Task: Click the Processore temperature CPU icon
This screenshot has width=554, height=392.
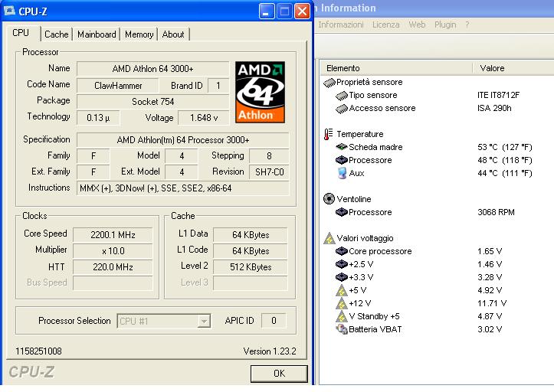Action: click(342, 160)
